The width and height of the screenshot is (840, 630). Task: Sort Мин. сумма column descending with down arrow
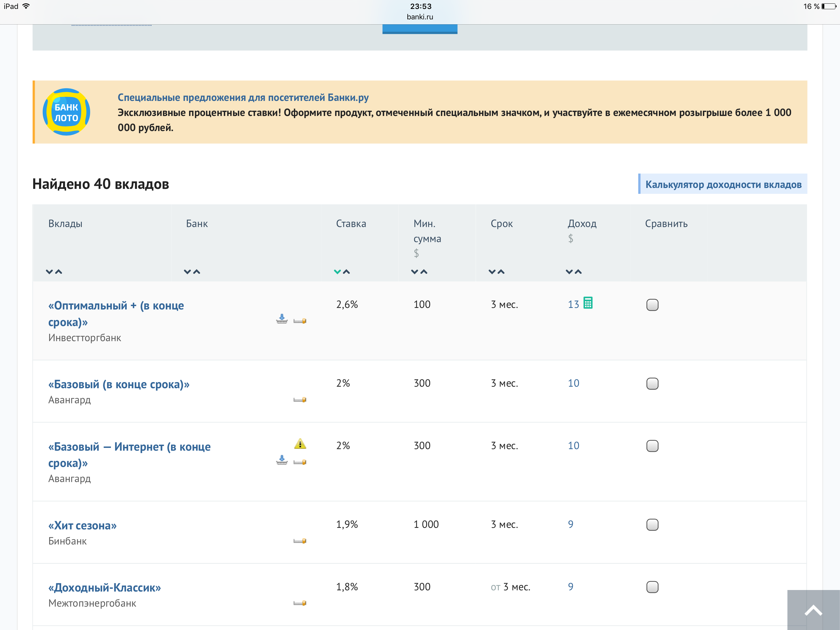(415, 272)
